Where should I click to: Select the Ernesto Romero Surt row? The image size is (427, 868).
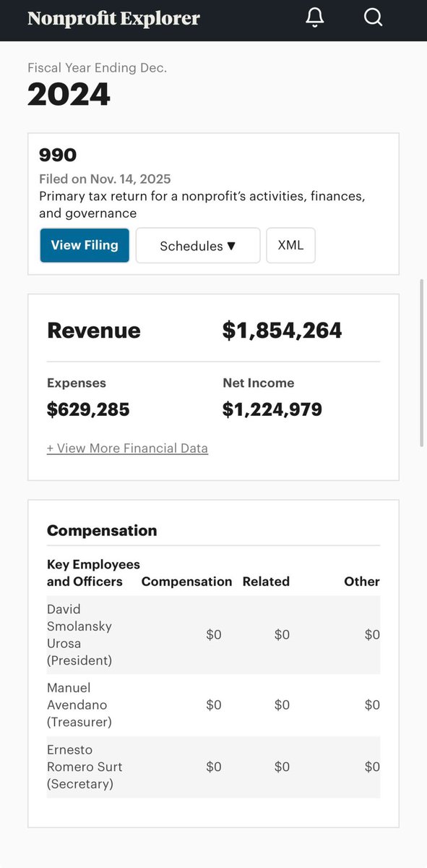[x=213, y=767]
